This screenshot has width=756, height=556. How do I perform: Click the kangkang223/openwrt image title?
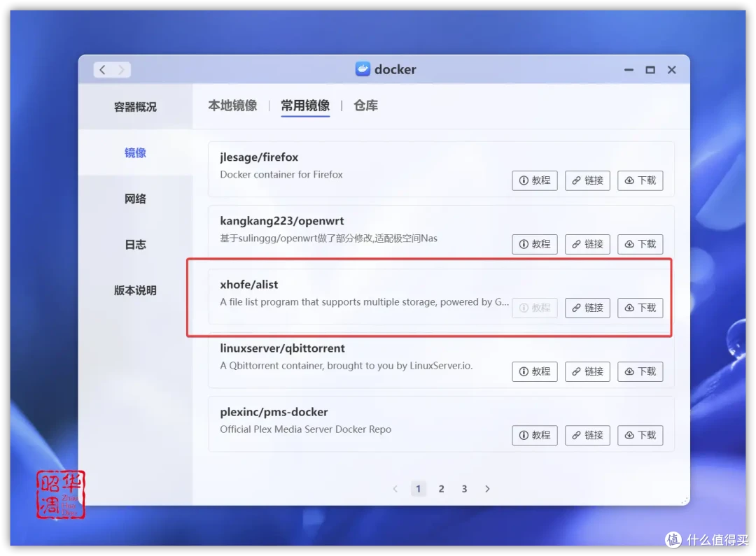[x=282, y=221]
